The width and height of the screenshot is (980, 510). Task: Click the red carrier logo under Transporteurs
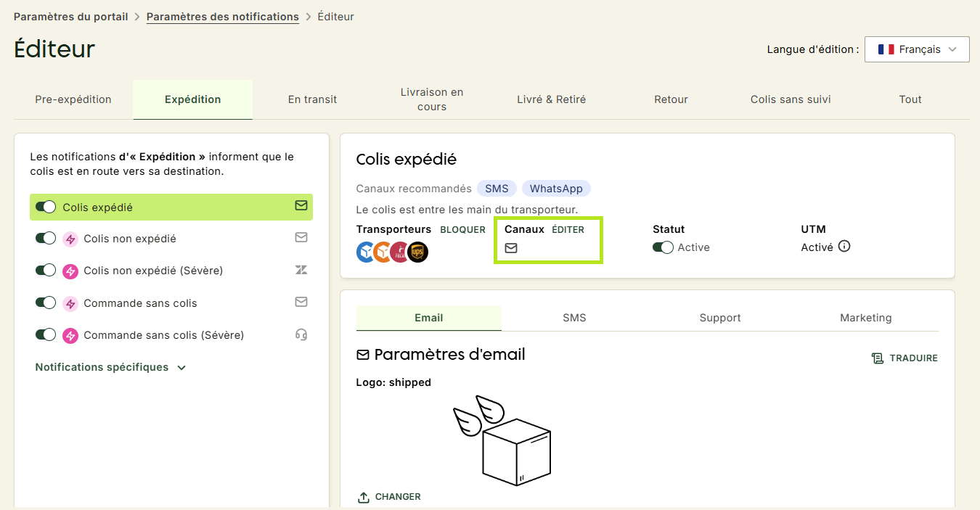click(400, 252)
